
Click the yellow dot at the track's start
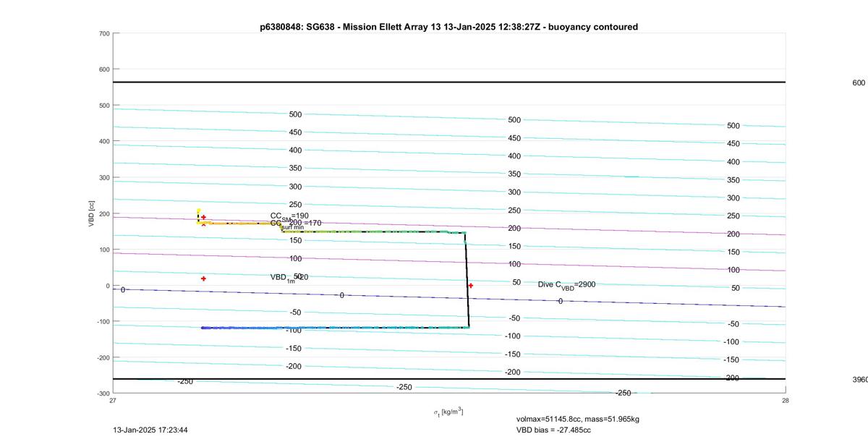click(199, 211)
